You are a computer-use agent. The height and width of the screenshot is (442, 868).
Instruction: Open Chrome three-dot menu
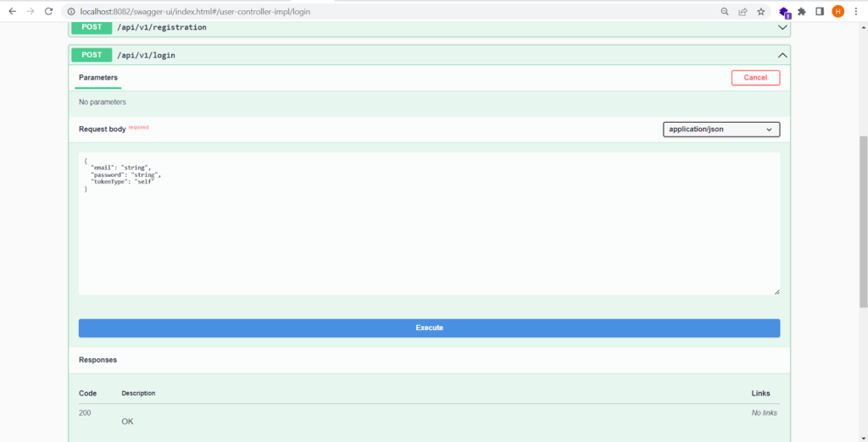pos(856,11)
